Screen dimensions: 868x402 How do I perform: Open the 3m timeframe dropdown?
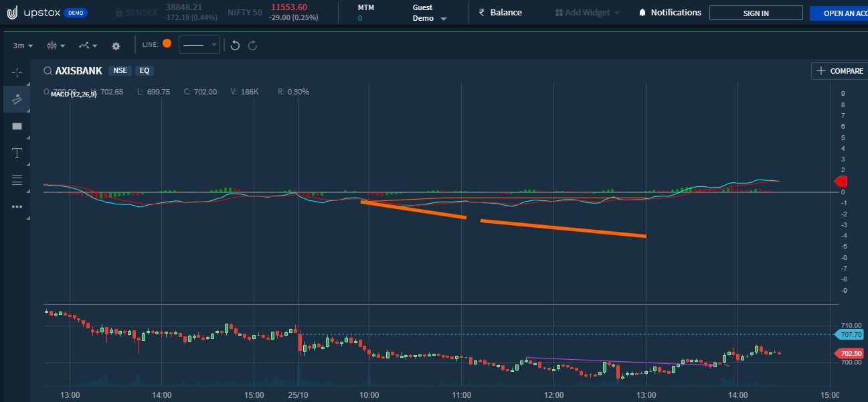coord(22,46)
